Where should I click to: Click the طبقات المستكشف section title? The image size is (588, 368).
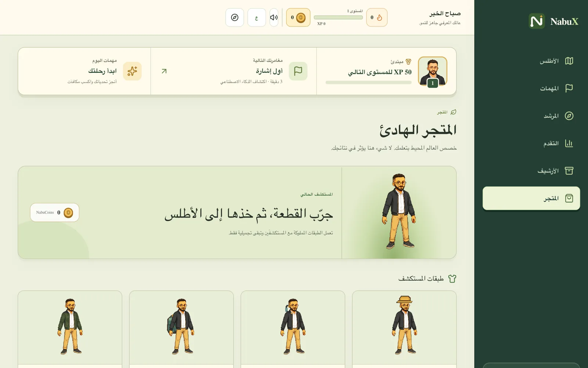pyautogui.click(x=421, y=279)
